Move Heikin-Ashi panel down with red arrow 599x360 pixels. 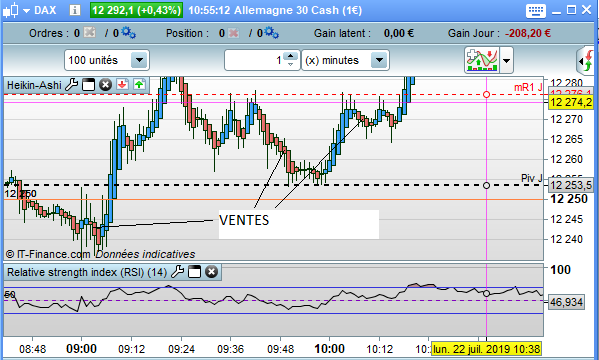pyautogui.click(x=122, y=84)
